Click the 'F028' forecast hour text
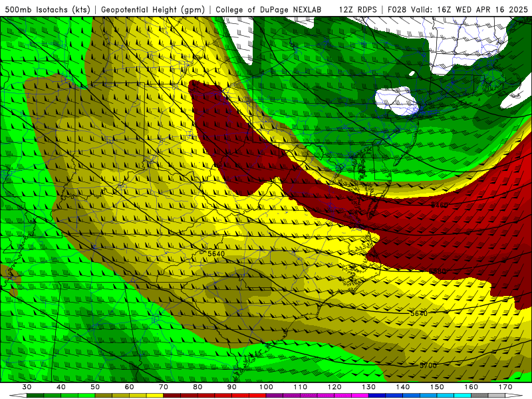 click(397, 9)
